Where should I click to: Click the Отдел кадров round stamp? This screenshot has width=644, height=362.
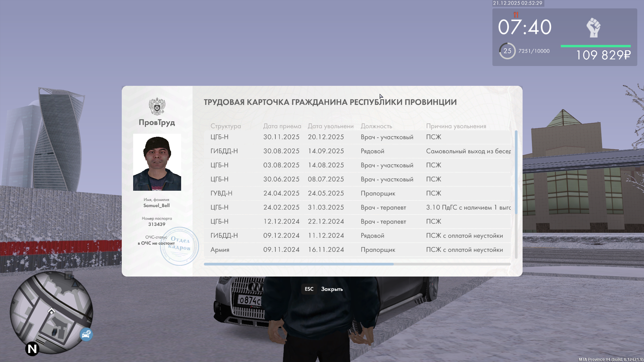pos(179,246)
